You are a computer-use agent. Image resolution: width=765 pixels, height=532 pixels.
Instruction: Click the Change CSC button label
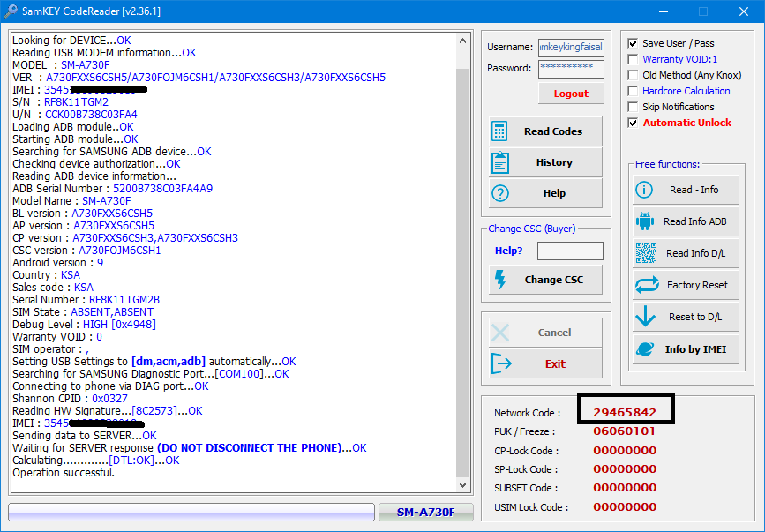point(554,280)
